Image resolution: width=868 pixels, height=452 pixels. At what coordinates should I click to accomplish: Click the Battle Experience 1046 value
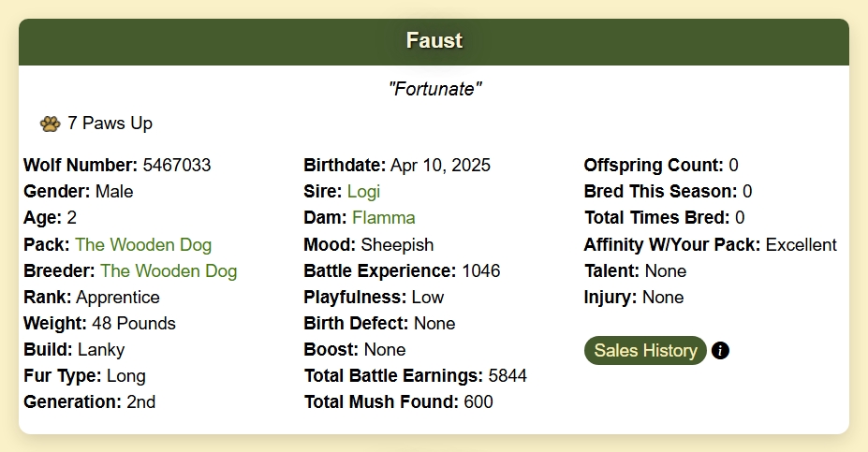480,271
